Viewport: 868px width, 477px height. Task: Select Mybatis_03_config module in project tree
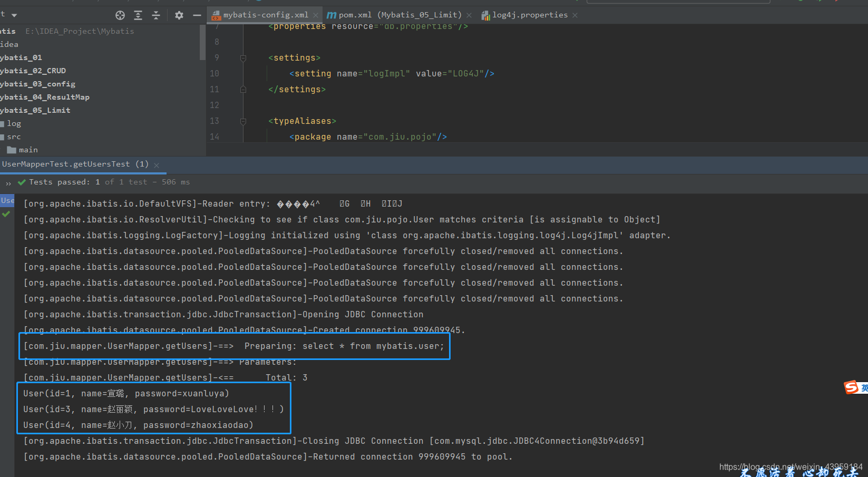[x=37, y=84]
